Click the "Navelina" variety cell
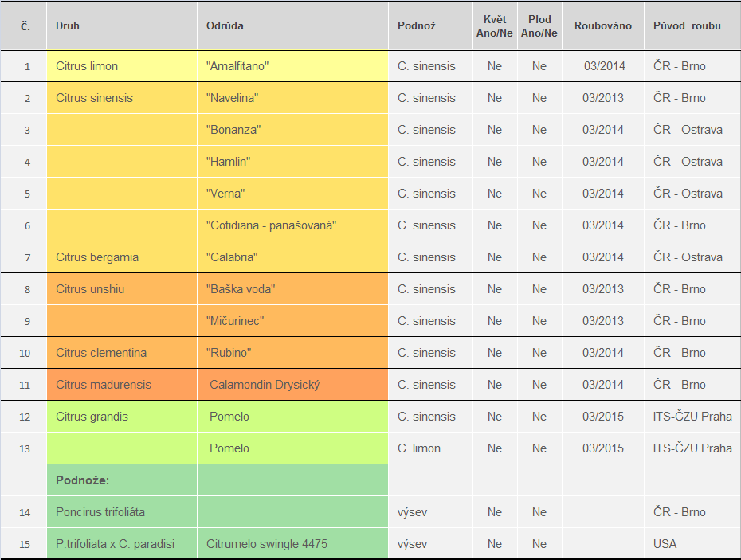 click(232, 98)
